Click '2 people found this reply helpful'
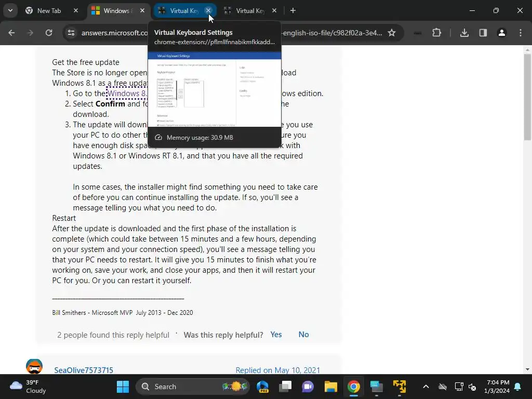Image resolution: width=532 pixels, height=399 pixels. 113,335
